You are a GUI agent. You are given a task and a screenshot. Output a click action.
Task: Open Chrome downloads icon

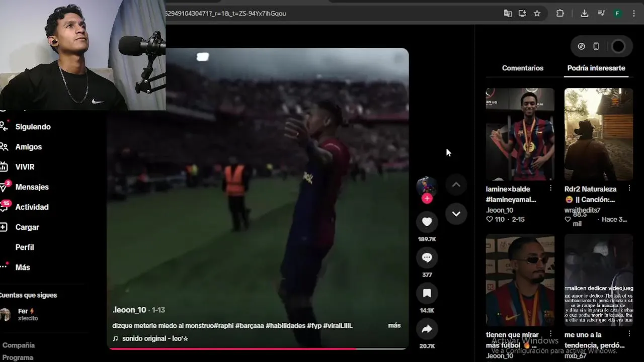click(x=584, y=14)
